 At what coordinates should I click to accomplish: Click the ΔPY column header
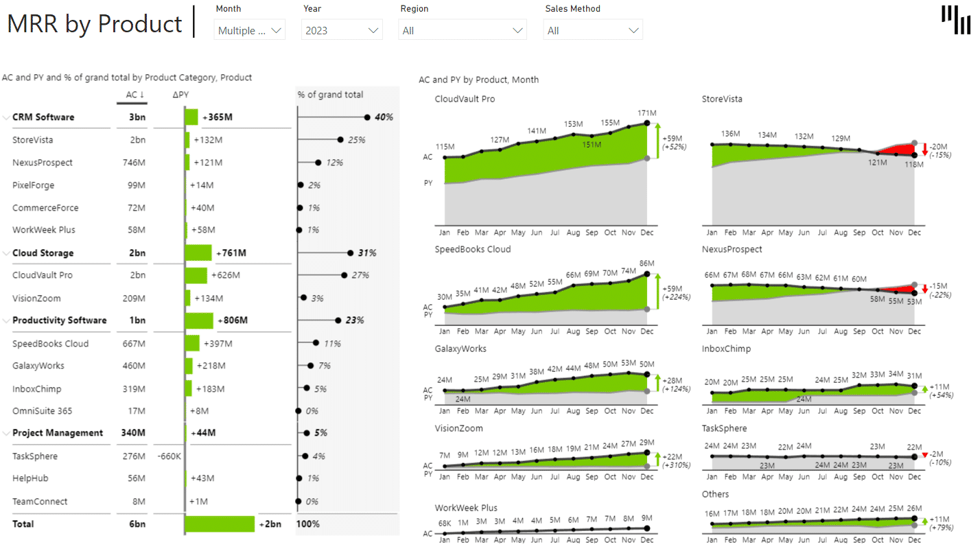point(181,95)
